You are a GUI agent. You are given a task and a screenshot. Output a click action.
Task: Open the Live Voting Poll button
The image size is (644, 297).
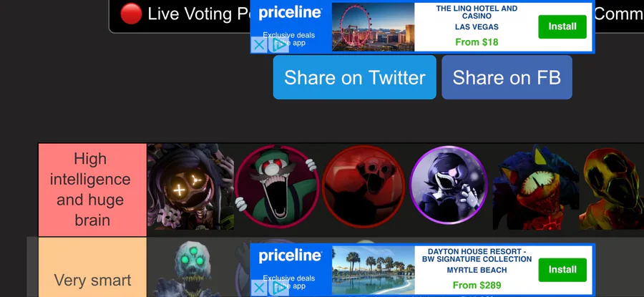click(180, 15)
